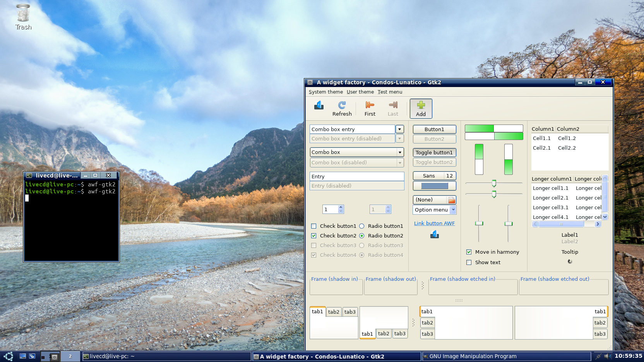Sort by the Column1 header
Screen dimensions: 644x362
click(543, 129)
